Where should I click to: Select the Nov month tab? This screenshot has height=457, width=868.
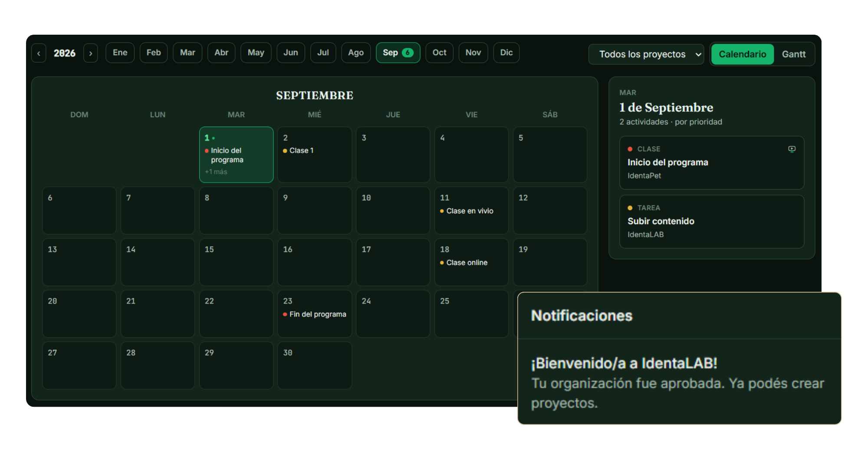click(x=473, y=53)
